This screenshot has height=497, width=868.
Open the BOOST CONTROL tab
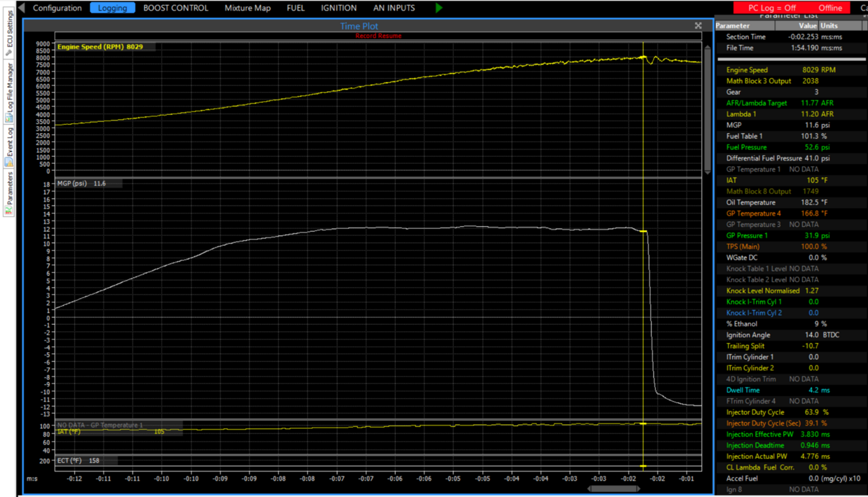tap(176, 8)
